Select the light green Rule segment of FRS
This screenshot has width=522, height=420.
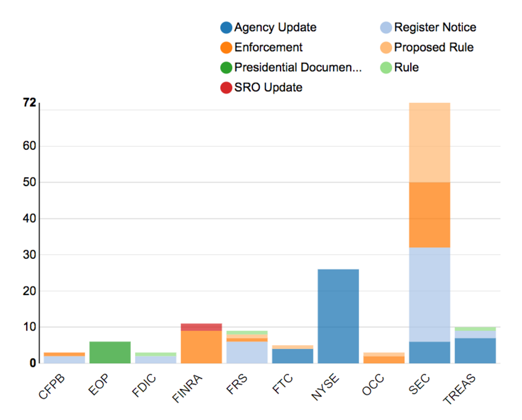(247, 333)
